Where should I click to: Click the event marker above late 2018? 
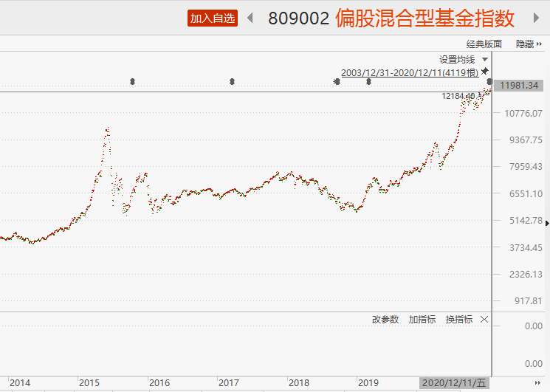point(337,82)
